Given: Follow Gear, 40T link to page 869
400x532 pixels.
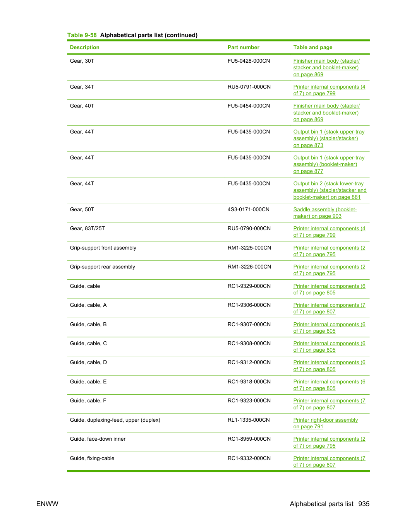Looking at the screenshot, I should (x=326, y=113).
